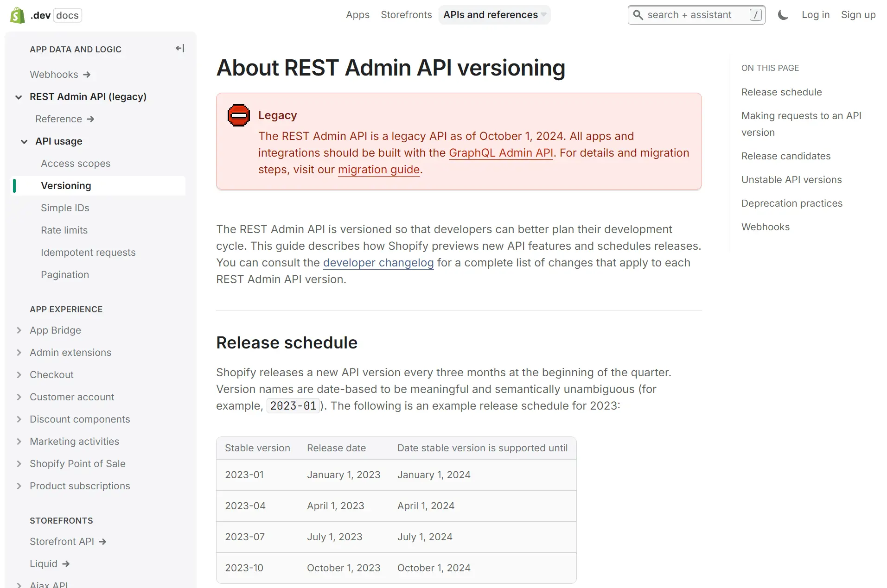Expand the App Bridge section
The height and width of the screenshot is (588, 887).
point(19,330)
